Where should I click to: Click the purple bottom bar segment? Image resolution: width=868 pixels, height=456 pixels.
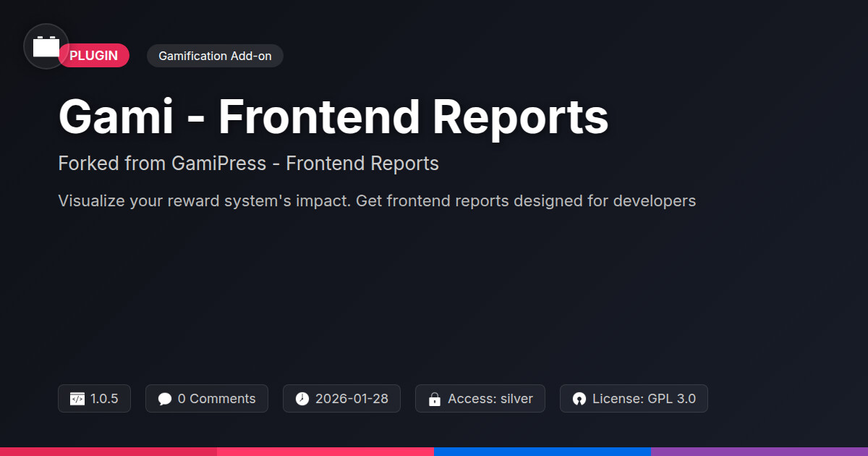tap(759, 451)
